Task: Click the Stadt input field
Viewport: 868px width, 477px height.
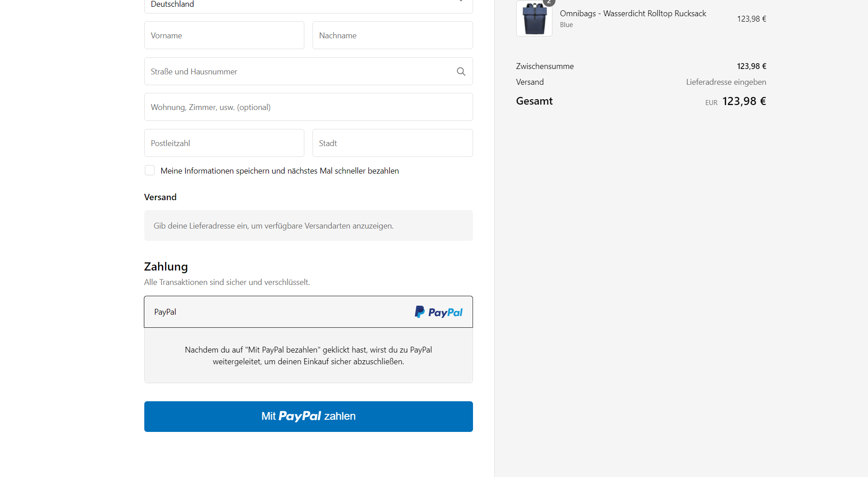Action: 392,143
